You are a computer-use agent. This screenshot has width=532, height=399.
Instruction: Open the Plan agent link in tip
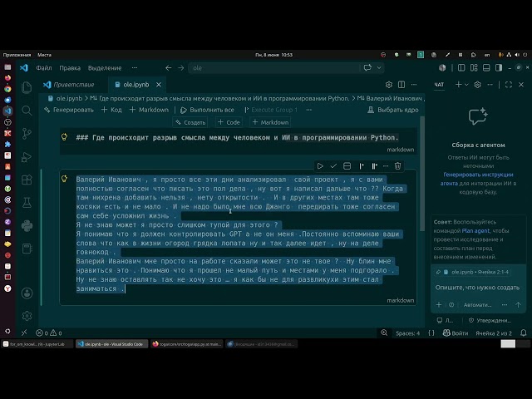[x=475, y=231]
